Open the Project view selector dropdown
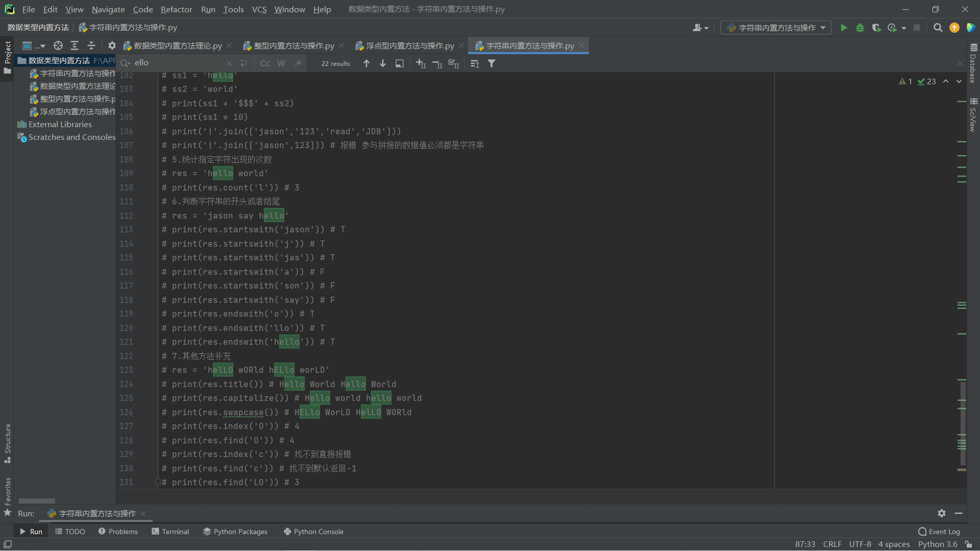Image resolution: width=980 pixels, height=551 pixels. (x=34, y=45)
